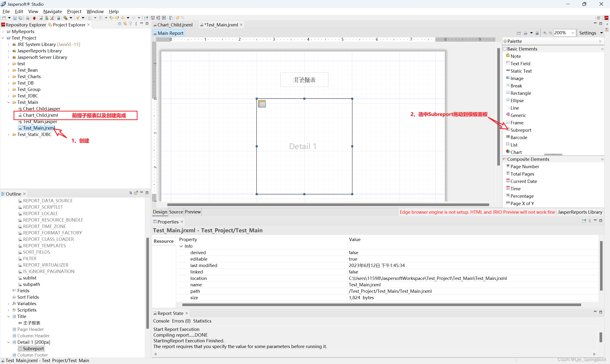Switch to the Preview editor tab
Viewport: 610px width, 364px height.
pos(193,212)
